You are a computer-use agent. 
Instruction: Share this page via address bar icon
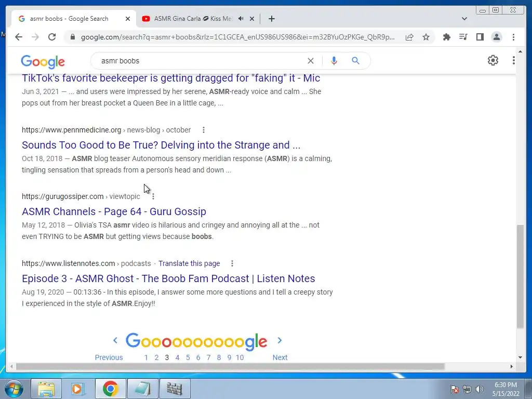tap(409, 37)
